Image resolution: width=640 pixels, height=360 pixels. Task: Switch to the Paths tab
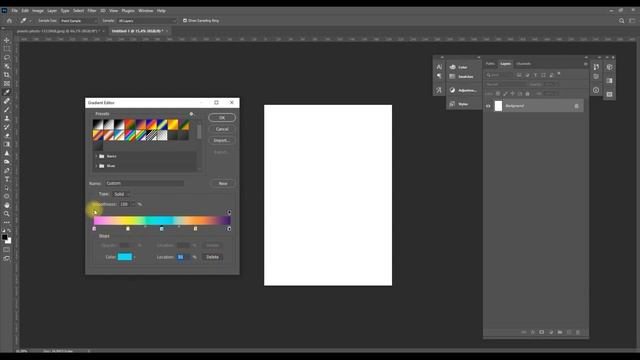click(x=490, y=64)
